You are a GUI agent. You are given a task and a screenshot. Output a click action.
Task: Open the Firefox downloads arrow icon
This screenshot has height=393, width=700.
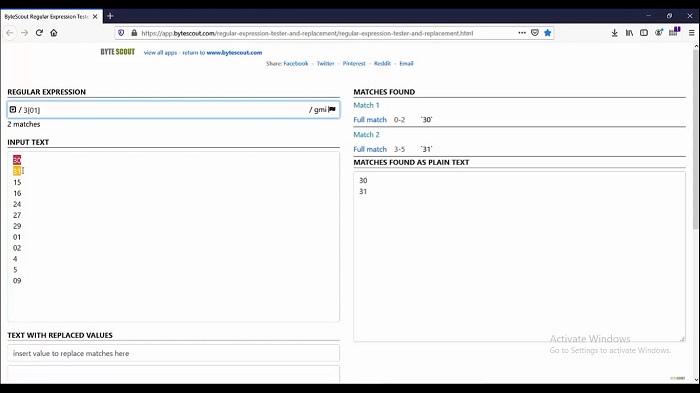coord(615,33)
